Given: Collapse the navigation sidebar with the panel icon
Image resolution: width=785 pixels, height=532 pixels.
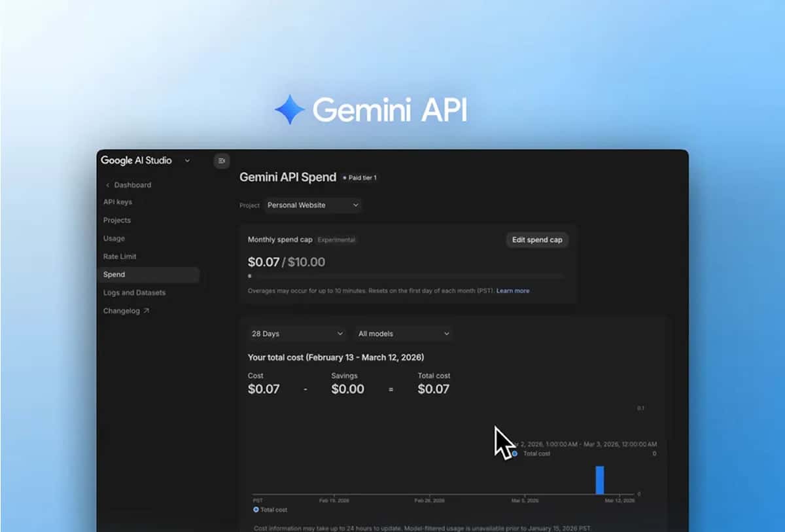Looking at the screenshot, I should [x=221, y=161].
